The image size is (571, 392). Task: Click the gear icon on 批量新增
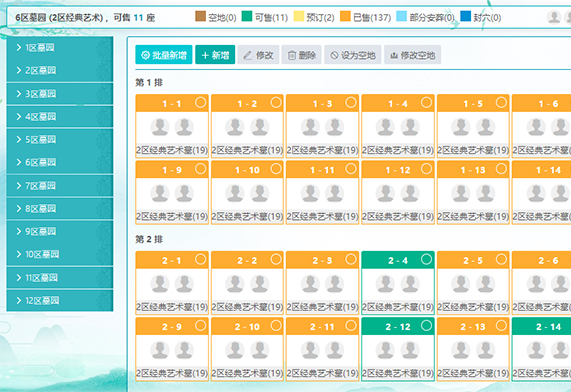coord(145,55)
